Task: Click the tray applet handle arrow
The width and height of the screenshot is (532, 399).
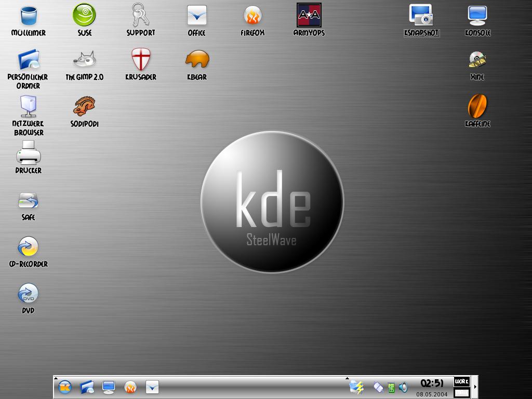Action: [347, 378]
